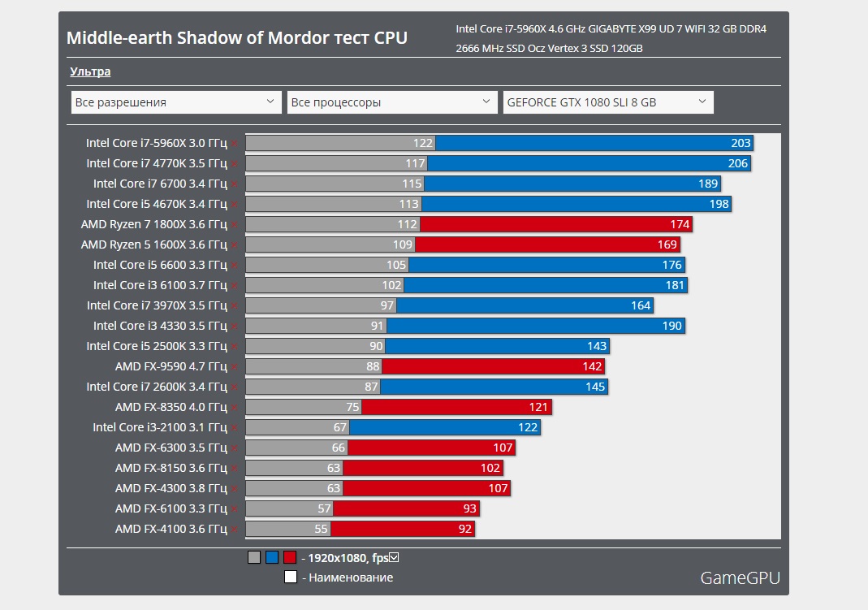Click red X next to AMD FX-9590
868x610 pixels.
tap(235, 367)
